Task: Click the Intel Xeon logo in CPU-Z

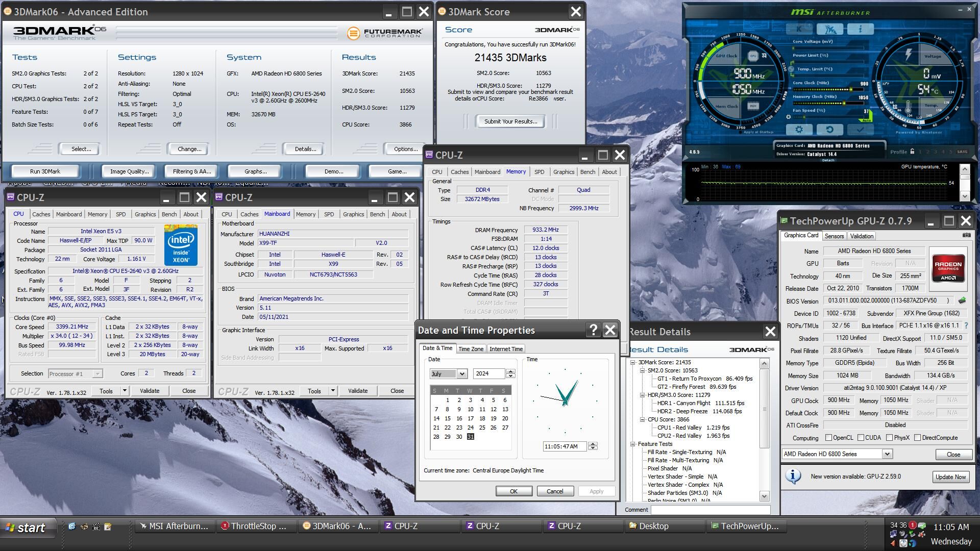Action: click(x=181, y=245)
